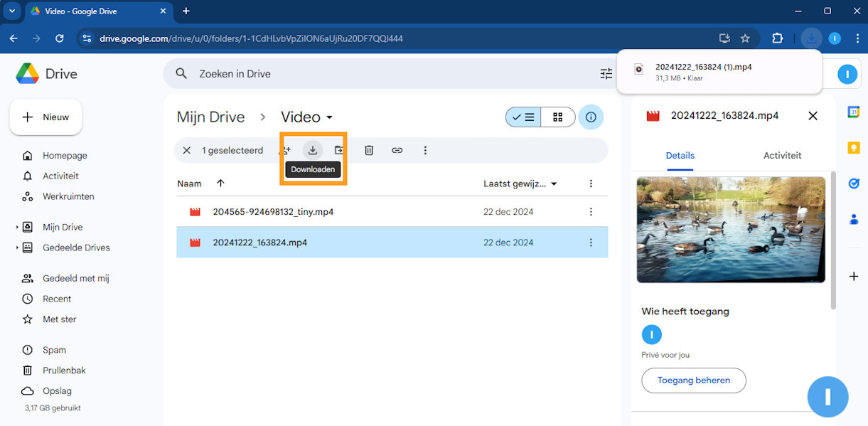Screen dimensions: 868x426
Task: Open Google Calendar side panel icon
Action: [854, 112]
